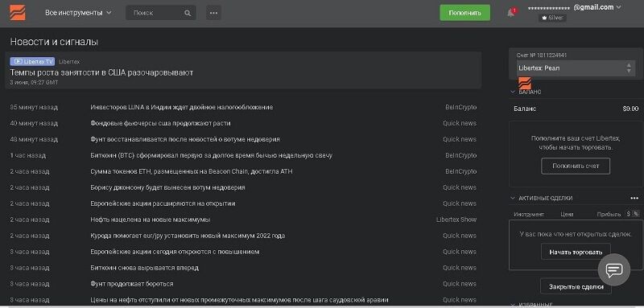Click the 40 минут назад timestamp
The height and width of the screenshot is (308, 644).
coord(34,123)
